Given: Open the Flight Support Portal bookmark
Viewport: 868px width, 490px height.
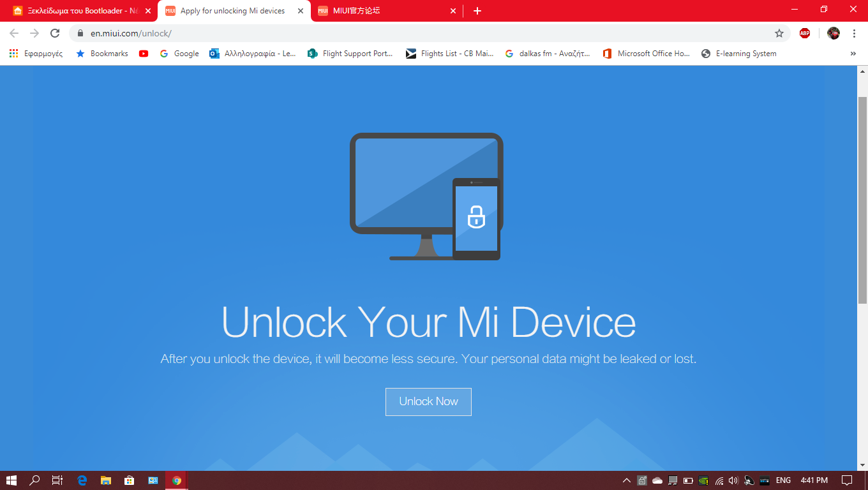Looking at the screenshot, I should point(350,54).
